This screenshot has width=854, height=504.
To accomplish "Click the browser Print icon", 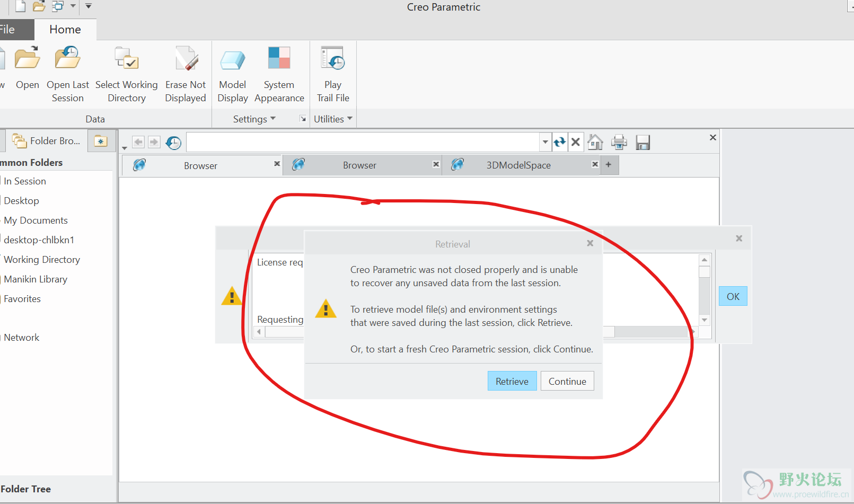I will (619, 142).
